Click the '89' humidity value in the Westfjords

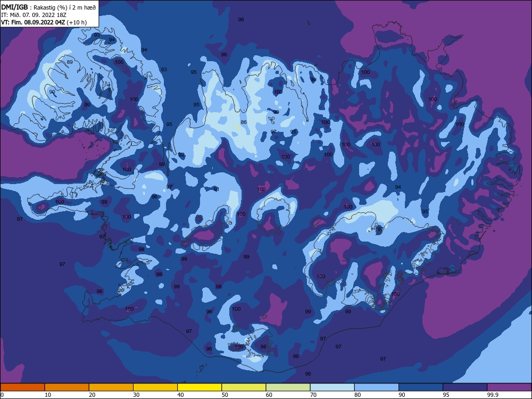[70, 62]
